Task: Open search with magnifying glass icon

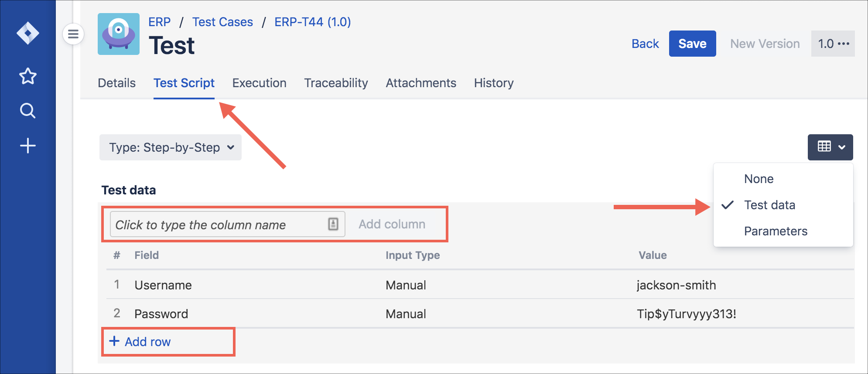Action: 28,111
